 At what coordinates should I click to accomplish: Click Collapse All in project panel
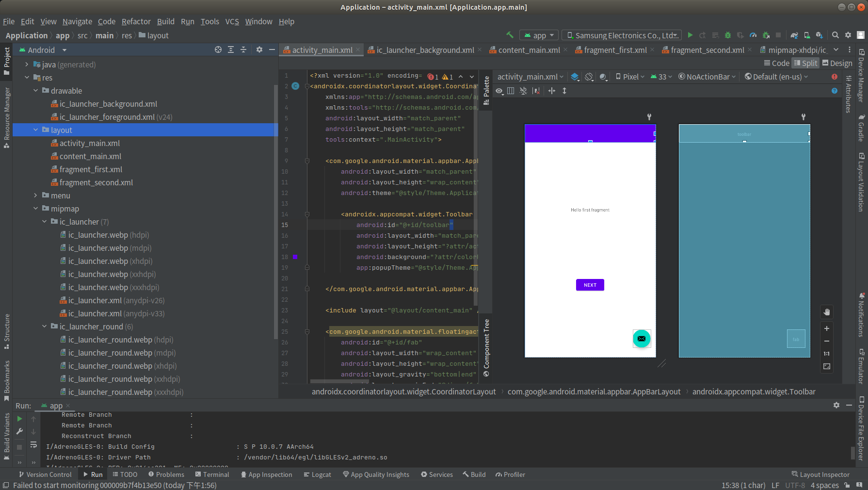coord(243,49)
